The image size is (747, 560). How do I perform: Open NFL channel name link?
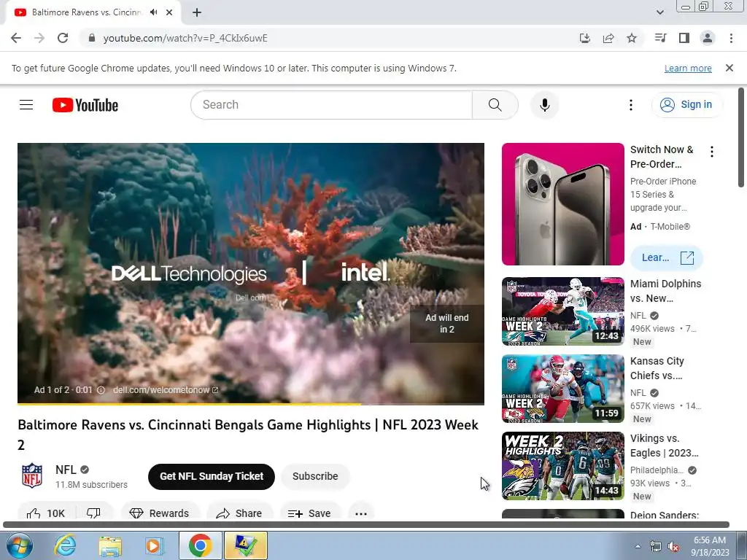click(x=66, y=470)
